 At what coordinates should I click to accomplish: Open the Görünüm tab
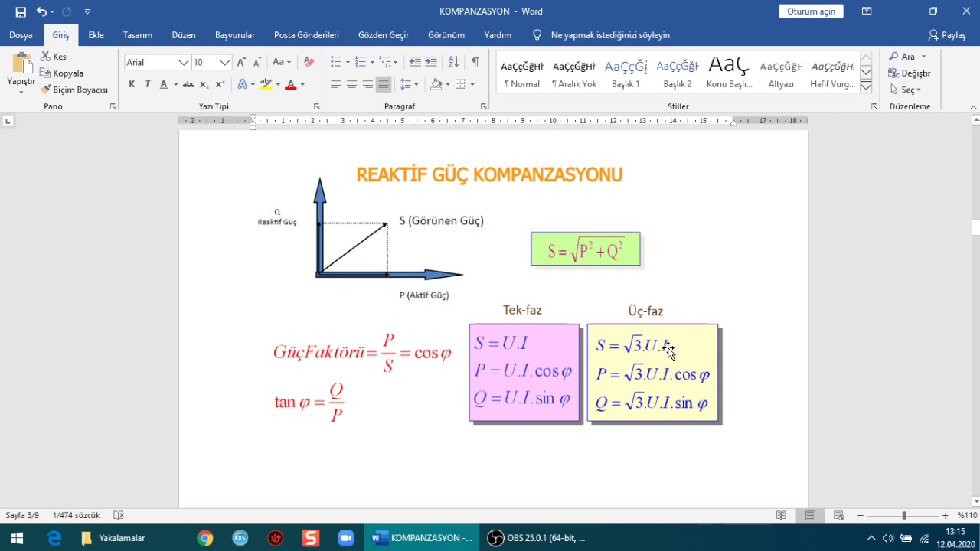click(x=446, y=35)
